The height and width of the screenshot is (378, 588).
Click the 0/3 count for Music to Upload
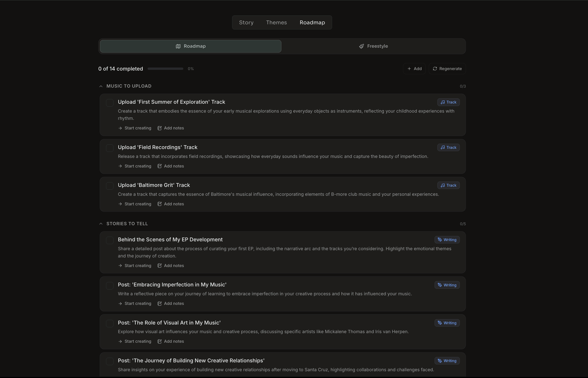(x=463, y=86)
